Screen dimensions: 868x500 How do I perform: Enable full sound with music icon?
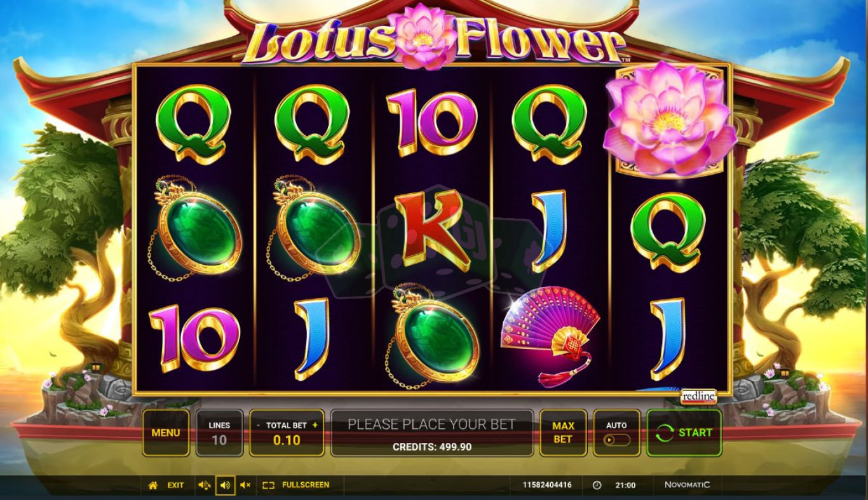point(205,485)
